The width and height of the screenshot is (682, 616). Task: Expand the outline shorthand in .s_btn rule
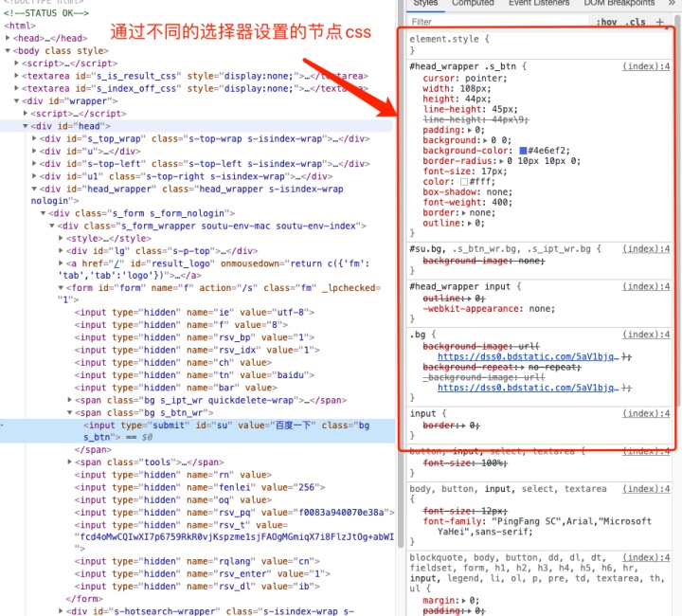(470, 223)
